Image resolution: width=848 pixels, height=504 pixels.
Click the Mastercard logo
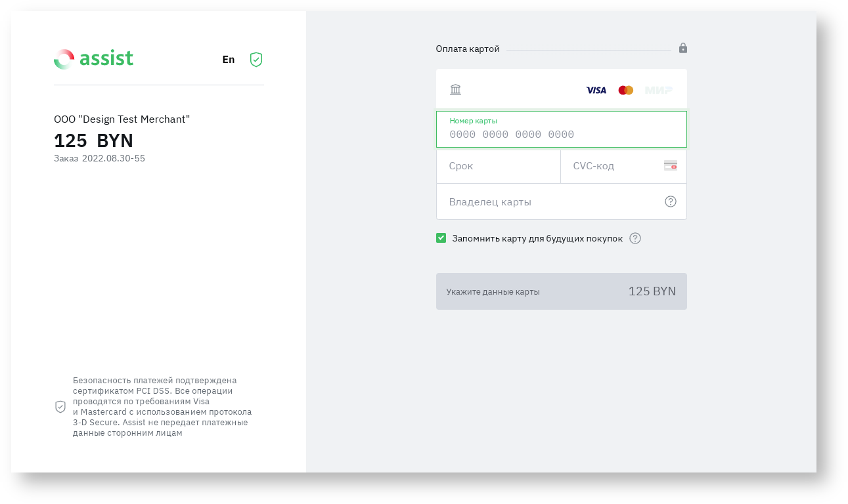(625, 91)
